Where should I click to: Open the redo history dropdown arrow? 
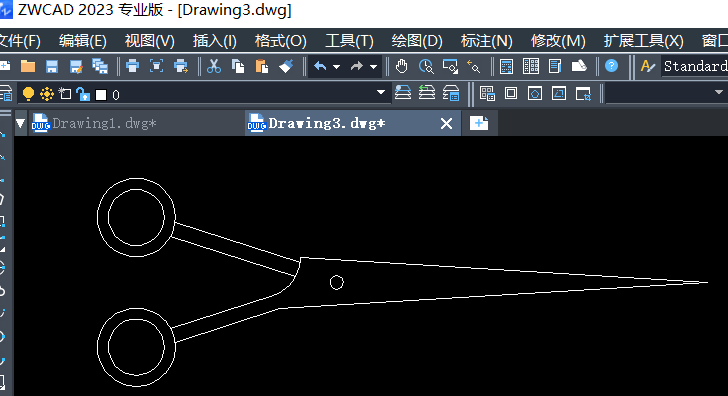[x=373, y=67]
